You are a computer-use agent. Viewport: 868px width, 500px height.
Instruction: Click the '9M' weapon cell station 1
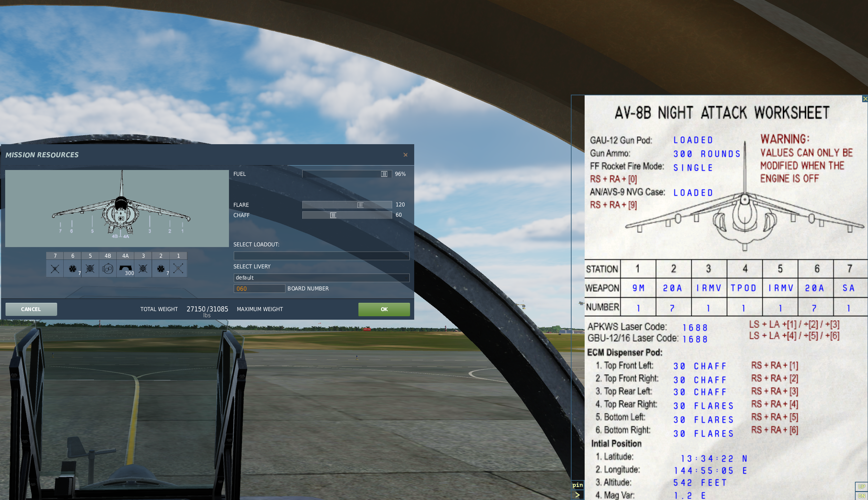pos(638,288)
